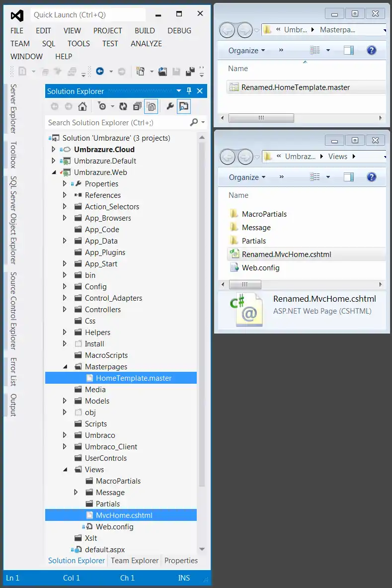The image size is (392, 588).
Task: Select HomeTemplate.master in Solution Explorer
Action: click(121, 378)
